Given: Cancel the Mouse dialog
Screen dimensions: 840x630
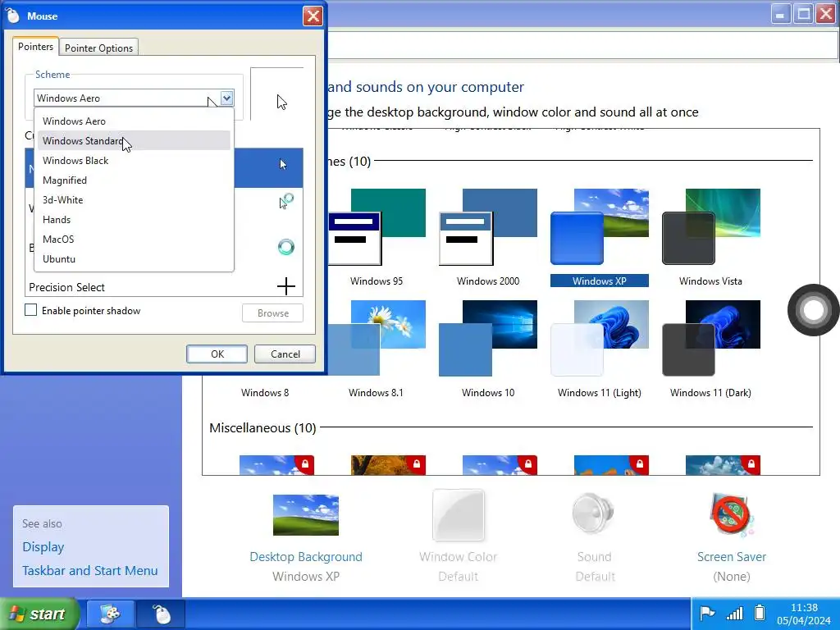Looking at the screenshot, I should click(285, 354).
